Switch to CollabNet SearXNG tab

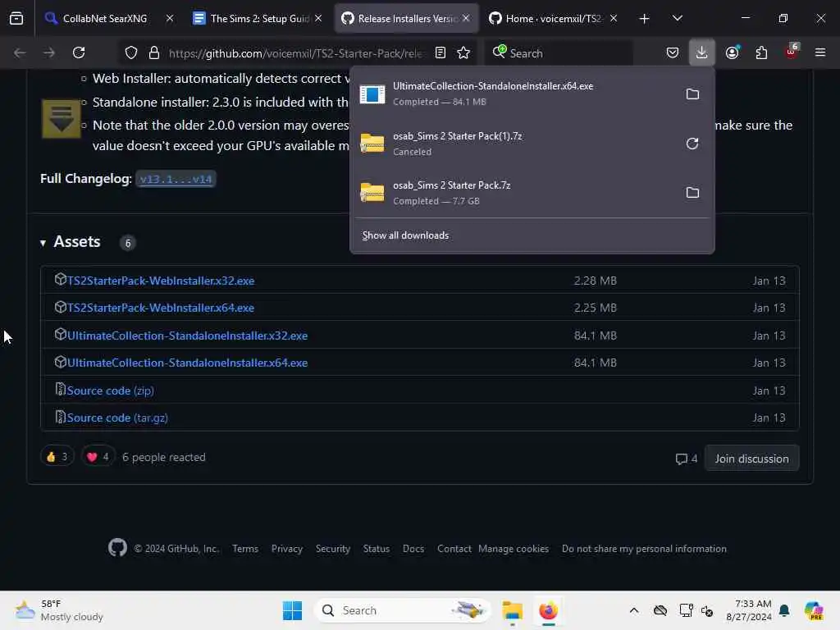104,18
